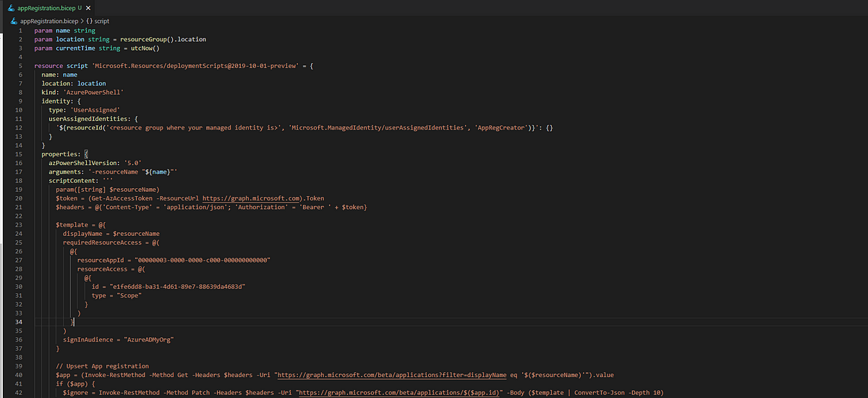Click '$template = @{' on line 23
This screenshot has width=868, height=398.
coord(81,224)
